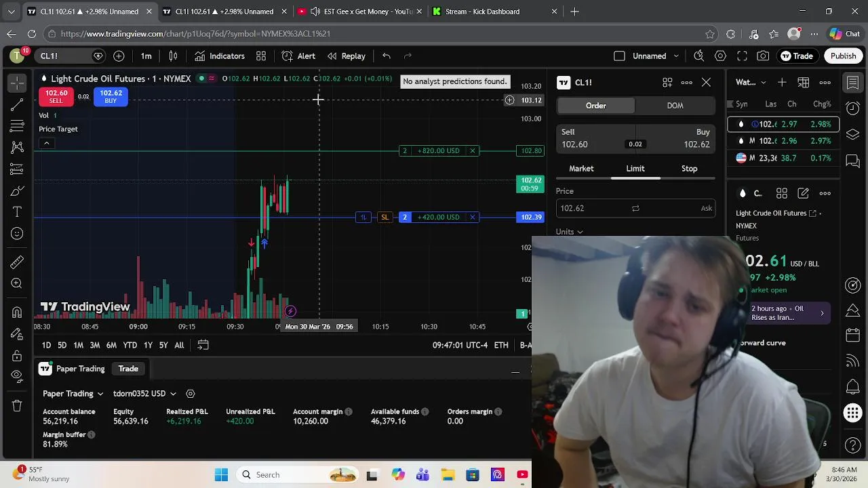Image resolution: width=868 pixels, height=488 pixels.
Task: Create an Alert from toolbar
Action: click(x=298, y=56)
